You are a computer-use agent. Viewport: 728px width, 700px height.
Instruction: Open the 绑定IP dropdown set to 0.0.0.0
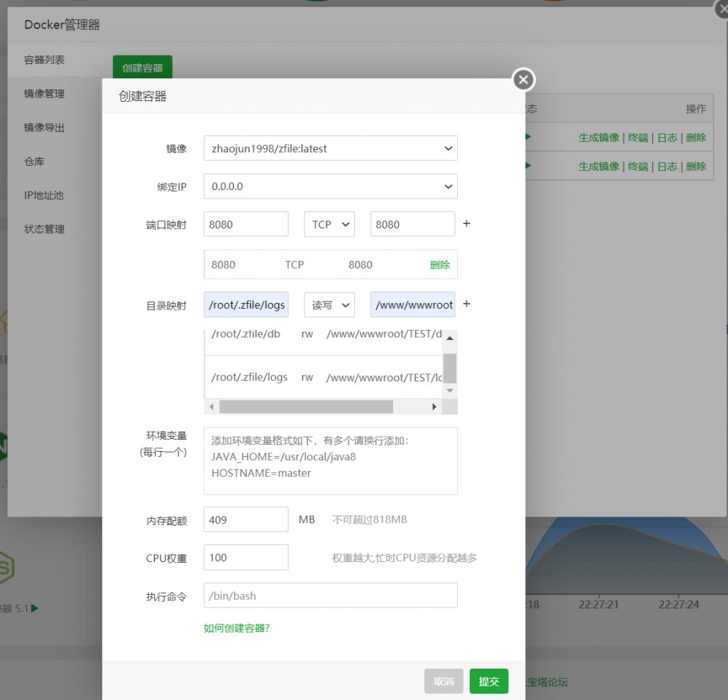click(x=330, y=186)
